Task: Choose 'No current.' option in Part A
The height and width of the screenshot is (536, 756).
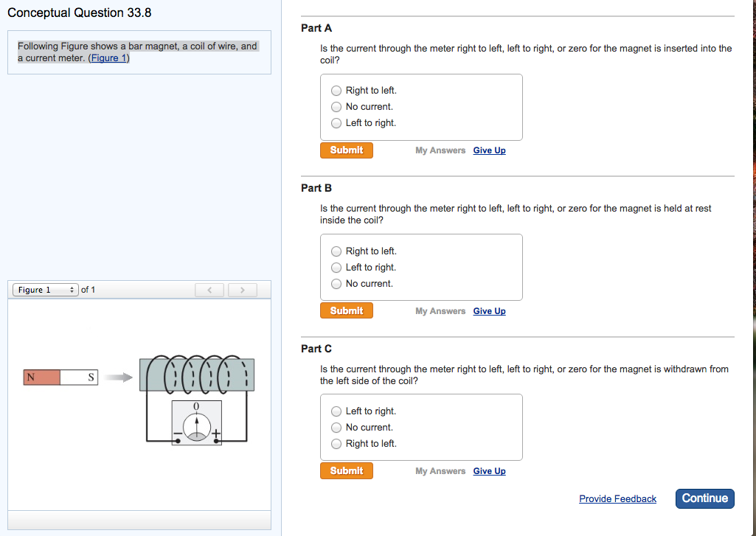Action: pos(336,107)
